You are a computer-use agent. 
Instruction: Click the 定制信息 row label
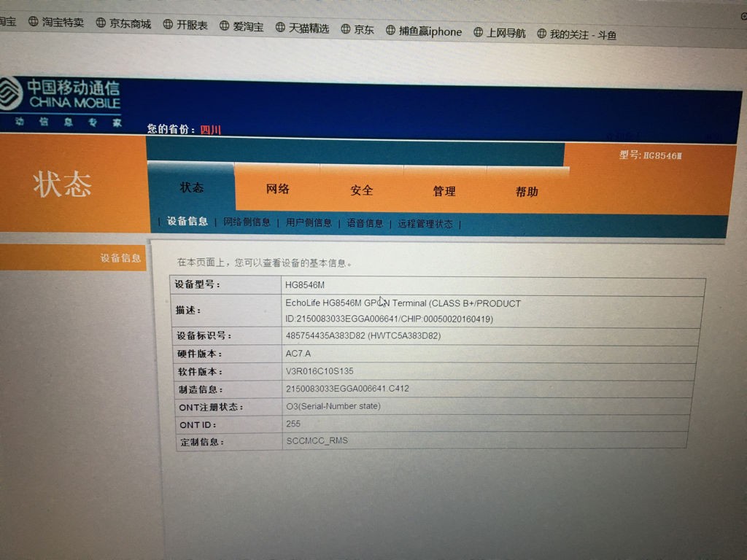(202, 442)
